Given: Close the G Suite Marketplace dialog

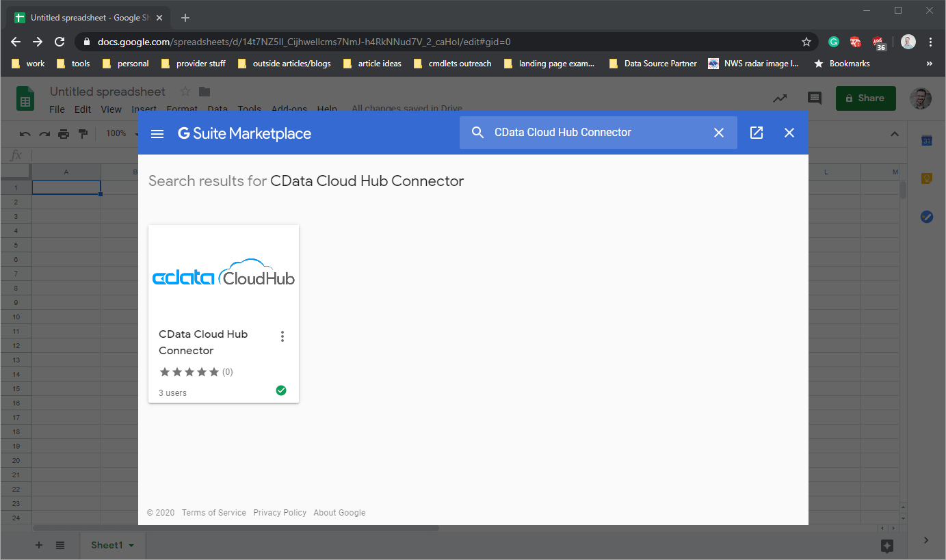Looking at the screenshot, I should [789, 133].
